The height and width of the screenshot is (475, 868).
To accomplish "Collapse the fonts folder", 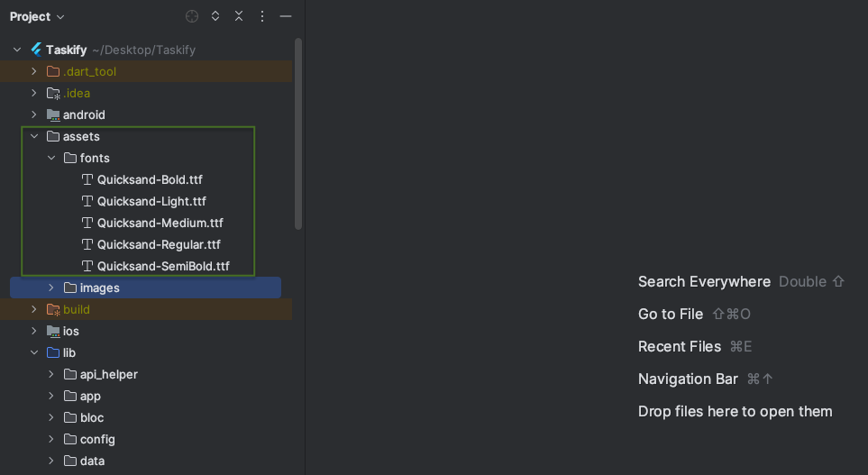I will [x=51, y=158].
